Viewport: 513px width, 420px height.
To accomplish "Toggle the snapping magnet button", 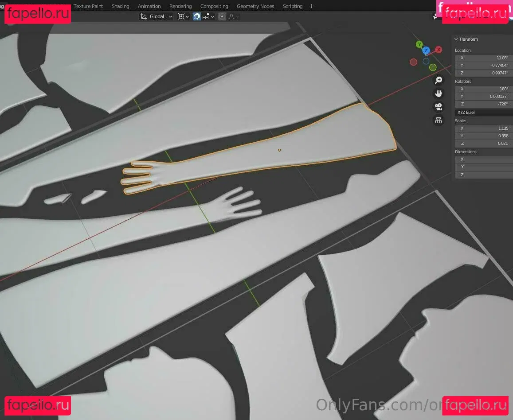I will pyautogui.click(x=197, y=16).
